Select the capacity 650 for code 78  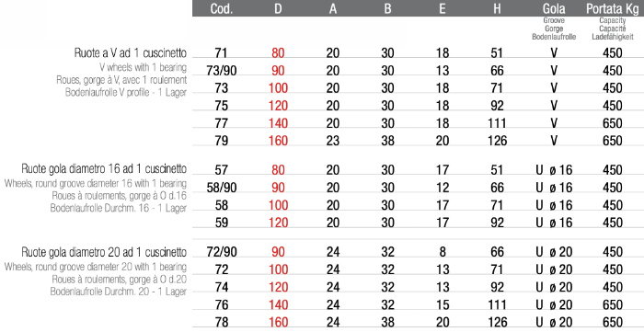pos(613,322)
